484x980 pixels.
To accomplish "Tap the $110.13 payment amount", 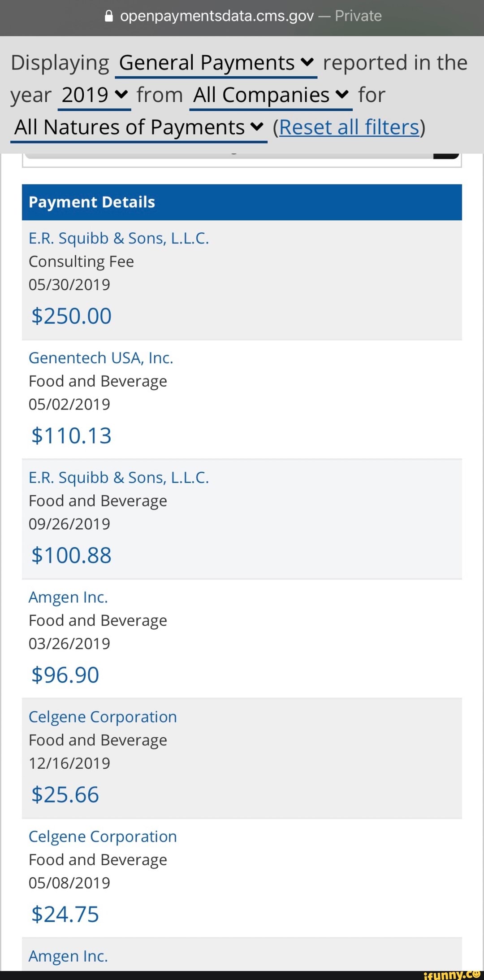I will [71, 436].
